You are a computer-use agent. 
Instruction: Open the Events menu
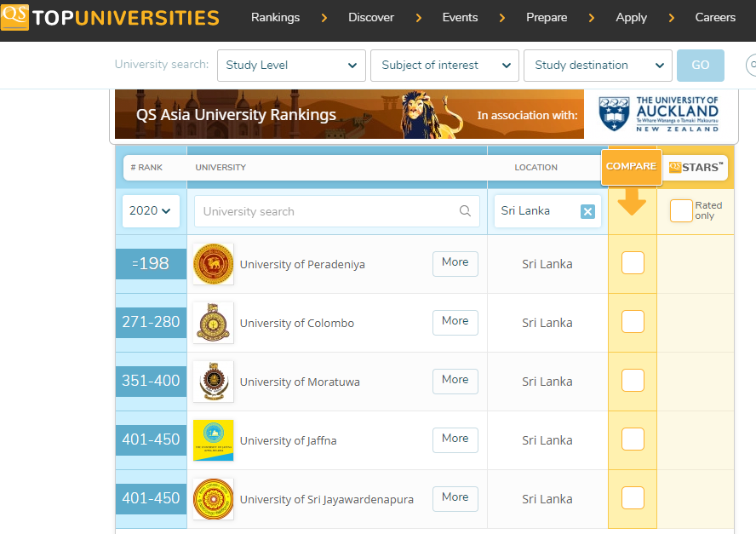[460, 17]
